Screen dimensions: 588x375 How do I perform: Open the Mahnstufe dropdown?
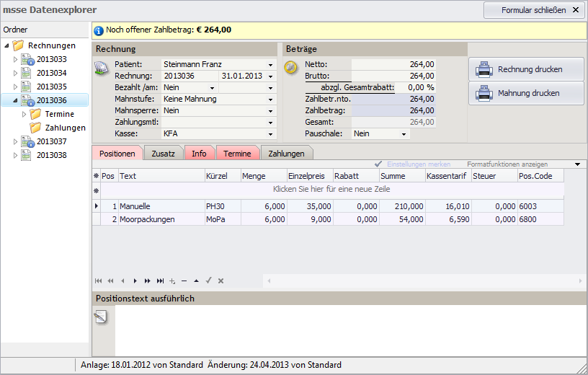[270, 100]
